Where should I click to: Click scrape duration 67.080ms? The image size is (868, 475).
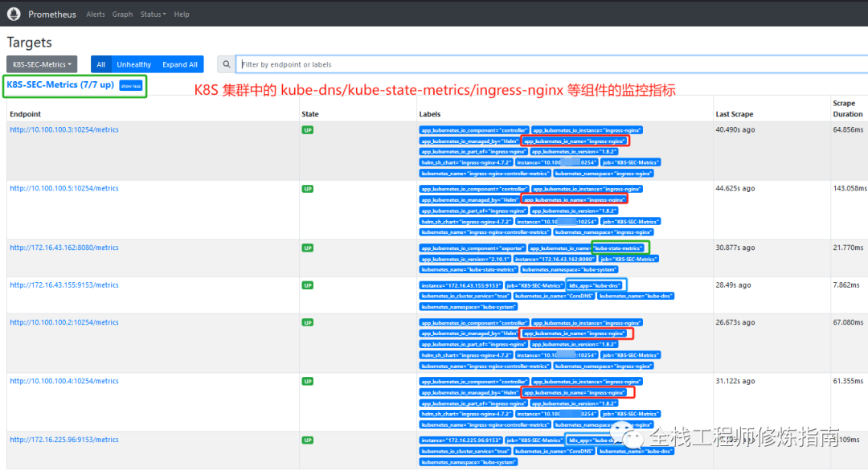click(848, 322)
